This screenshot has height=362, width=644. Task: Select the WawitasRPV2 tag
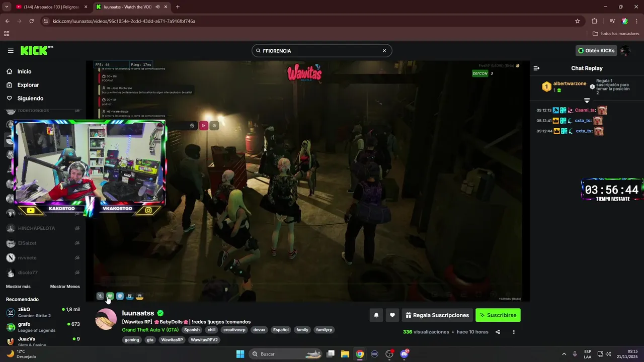tap(204, 340)
